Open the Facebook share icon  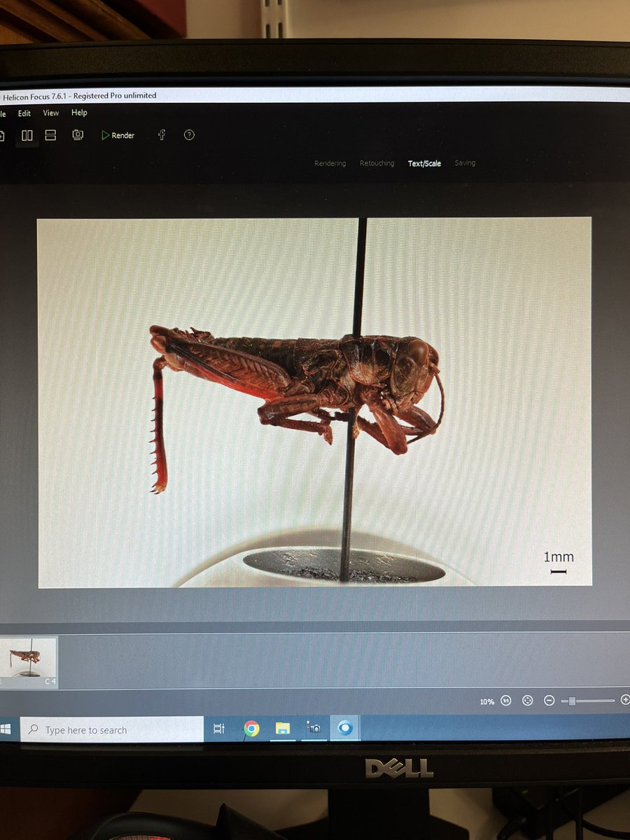coord(160,134)
